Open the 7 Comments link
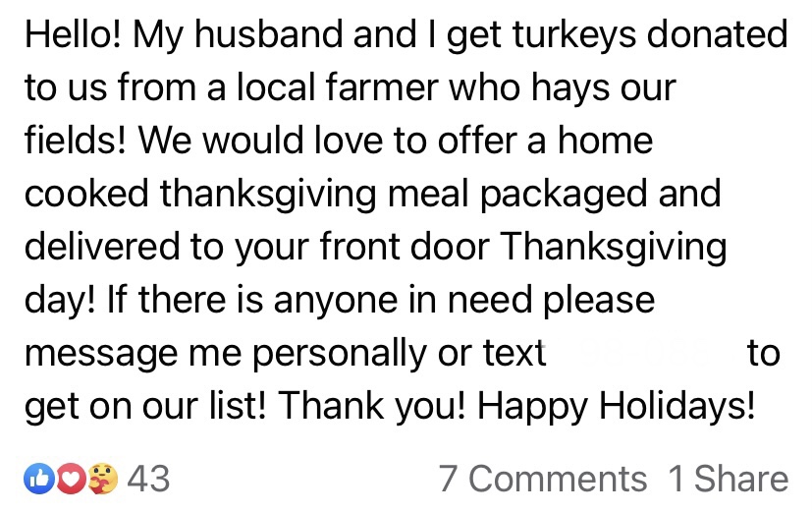 (x=542, y=480)
